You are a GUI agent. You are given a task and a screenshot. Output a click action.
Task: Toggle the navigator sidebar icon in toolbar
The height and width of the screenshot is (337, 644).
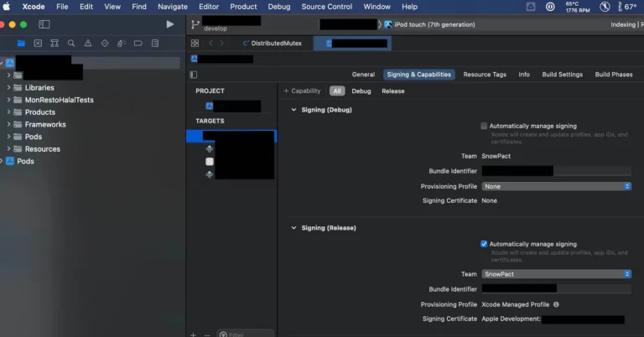coord(44,24)
